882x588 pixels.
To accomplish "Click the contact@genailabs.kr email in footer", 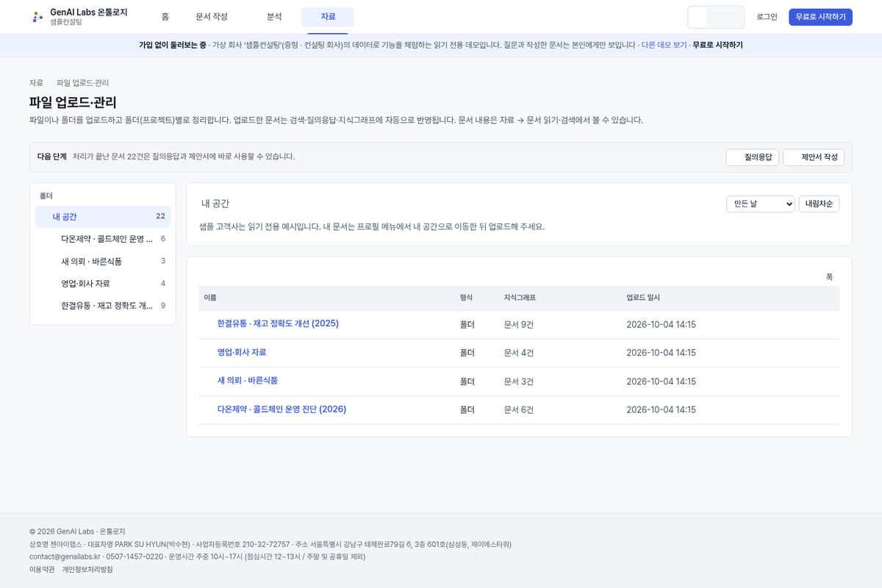I will coord(65,556).
